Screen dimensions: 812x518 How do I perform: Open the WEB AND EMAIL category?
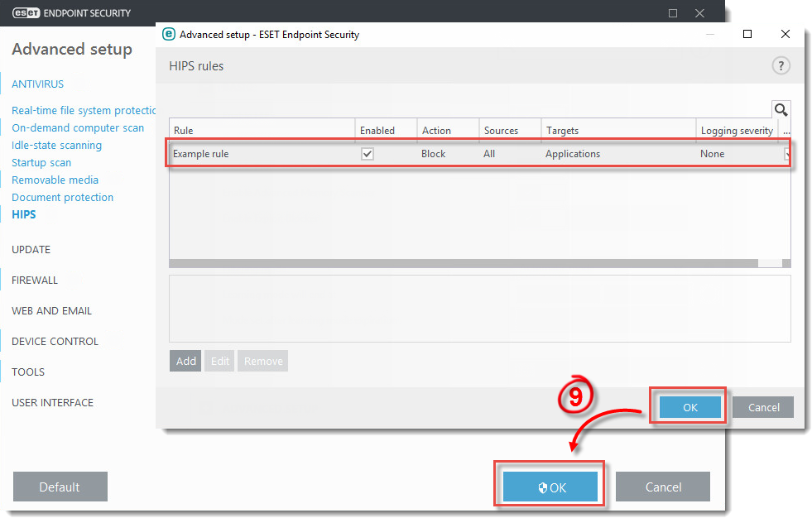click(x=51, y=310)
